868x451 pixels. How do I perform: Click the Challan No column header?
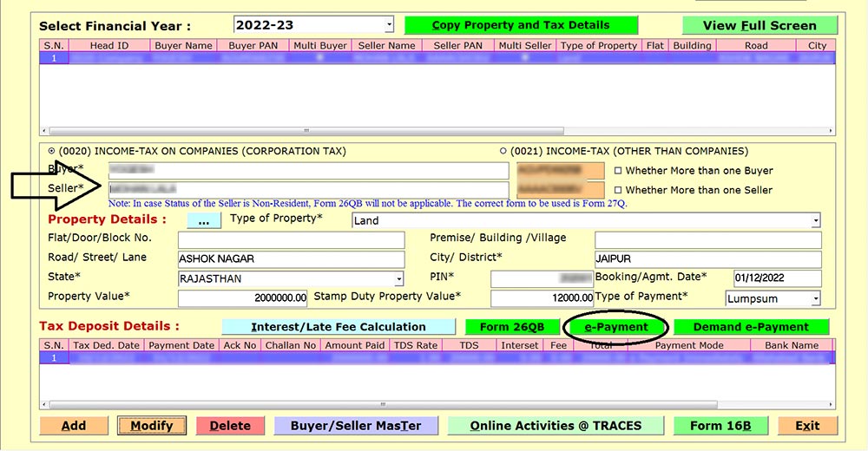[x=291, y=345]
